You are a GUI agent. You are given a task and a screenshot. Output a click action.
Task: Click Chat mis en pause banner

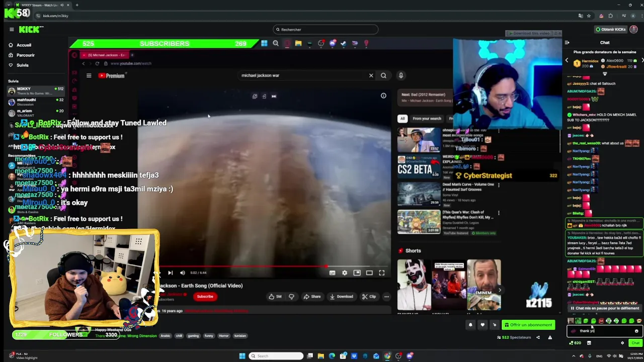pyautogui.click(x=604, y=308)
